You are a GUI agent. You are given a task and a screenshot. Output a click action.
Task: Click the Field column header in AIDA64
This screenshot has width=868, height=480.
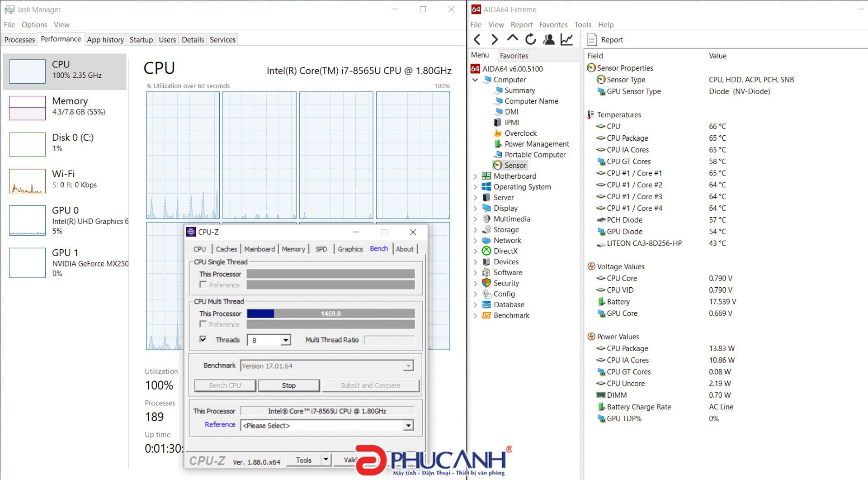(x=595, y=56)
